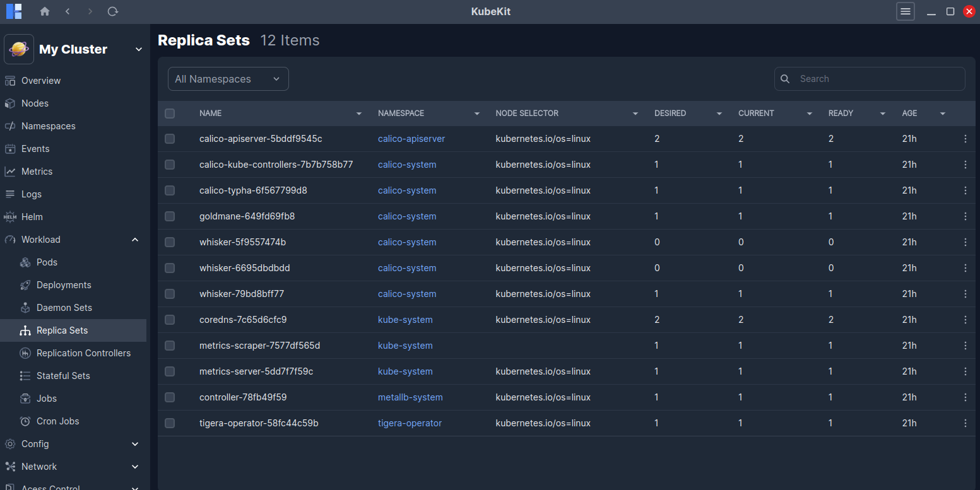980x490 pixels.
Task: Open the All Namespaces dropdown
Action: pos(228,79)
